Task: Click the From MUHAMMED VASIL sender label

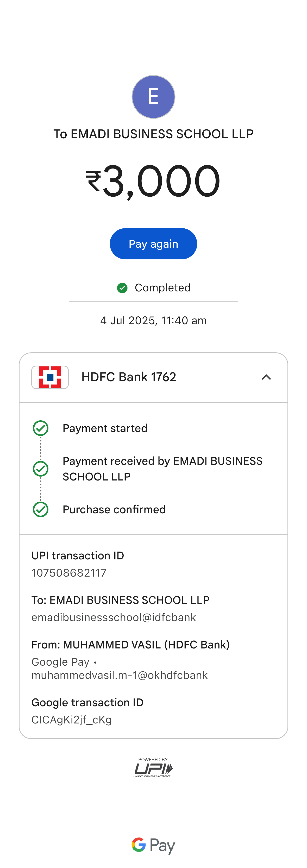Action: (130, 645)
